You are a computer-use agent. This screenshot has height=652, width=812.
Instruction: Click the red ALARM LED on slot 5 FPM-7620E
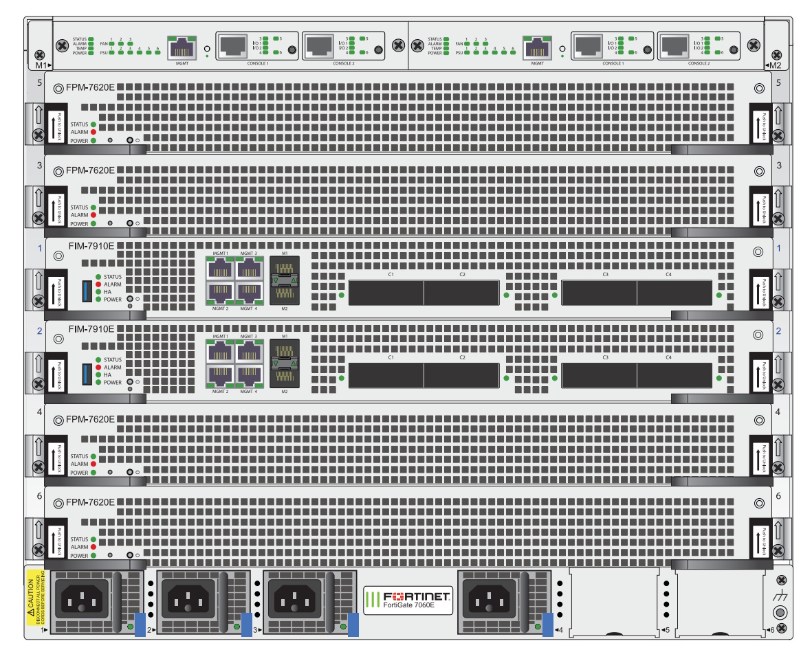pyautogui.click(x=94, y=132)
